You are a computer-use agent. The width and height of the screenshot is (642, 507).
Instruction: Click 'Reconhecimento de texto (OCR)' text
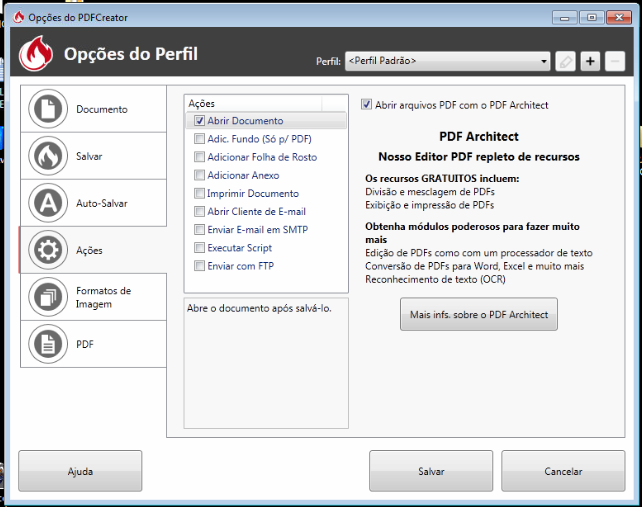click(x=435, y=280)
